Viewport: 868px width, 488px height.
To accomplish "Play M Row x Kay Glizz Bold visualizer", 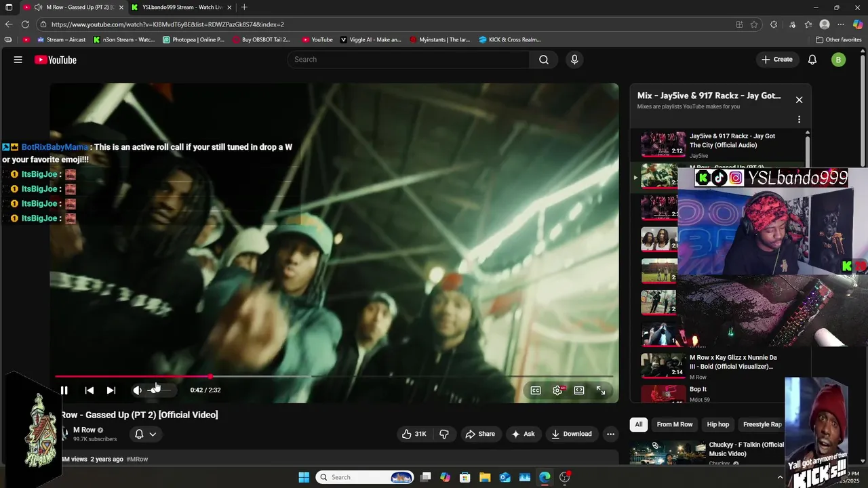I will 720,366.
